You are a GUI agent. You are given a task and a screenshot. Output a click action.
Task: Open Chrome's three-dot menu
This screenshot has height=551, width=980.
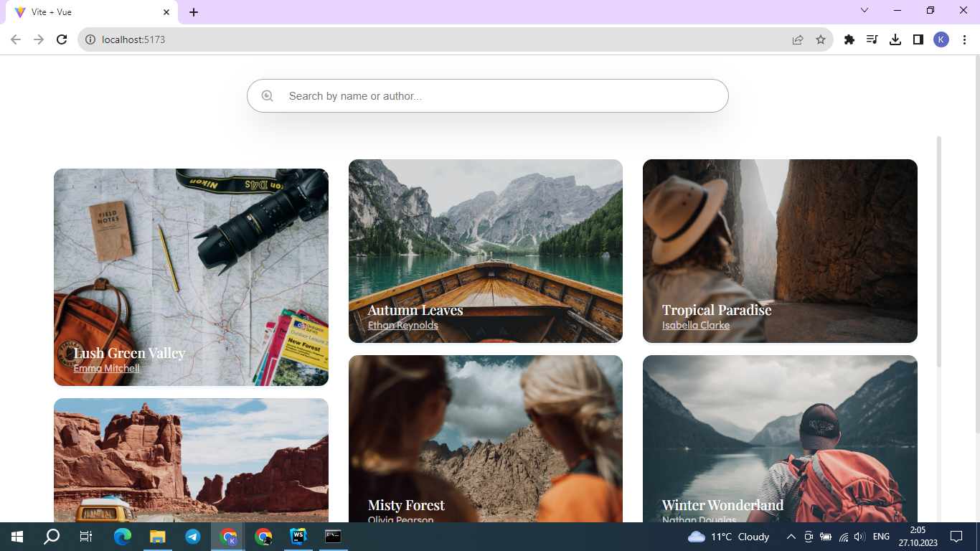pyautogui.click(x=964, y=39)
